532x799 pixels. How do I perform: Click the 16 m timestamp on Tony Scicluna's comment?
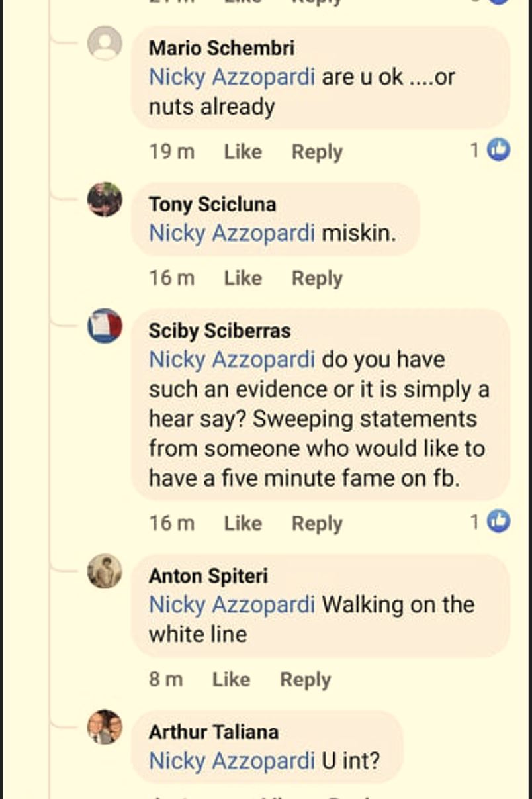(171, 278)
